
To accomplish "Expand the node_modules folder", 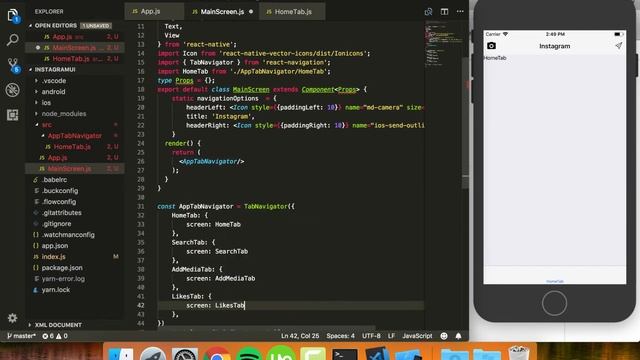I will (64, 113).
